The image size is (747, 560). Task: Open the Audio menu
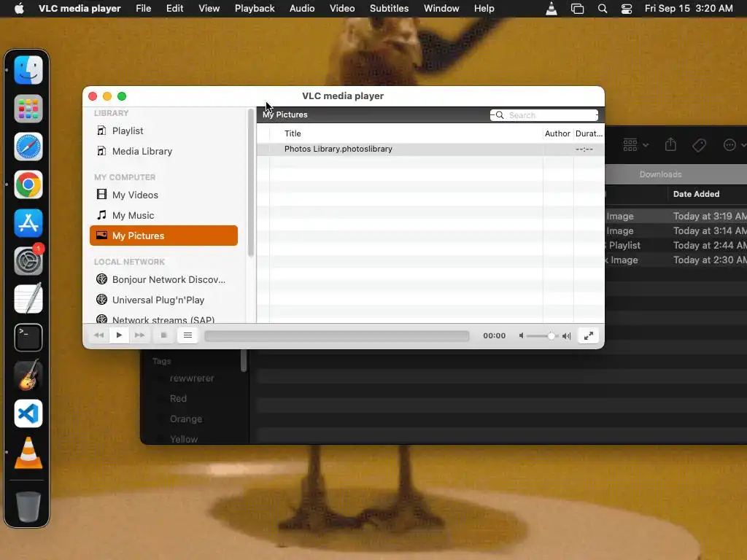tap(302, 9)
